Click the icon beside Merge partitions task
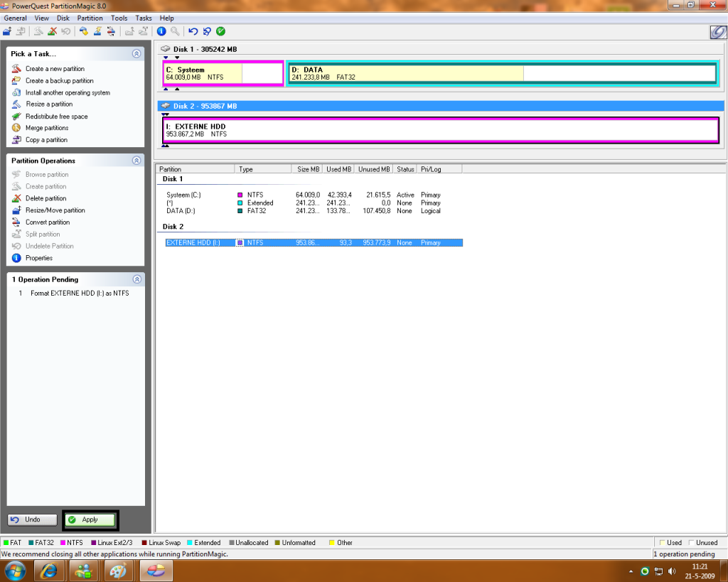This screenshot has width=728, height=582. pos(16,128)
